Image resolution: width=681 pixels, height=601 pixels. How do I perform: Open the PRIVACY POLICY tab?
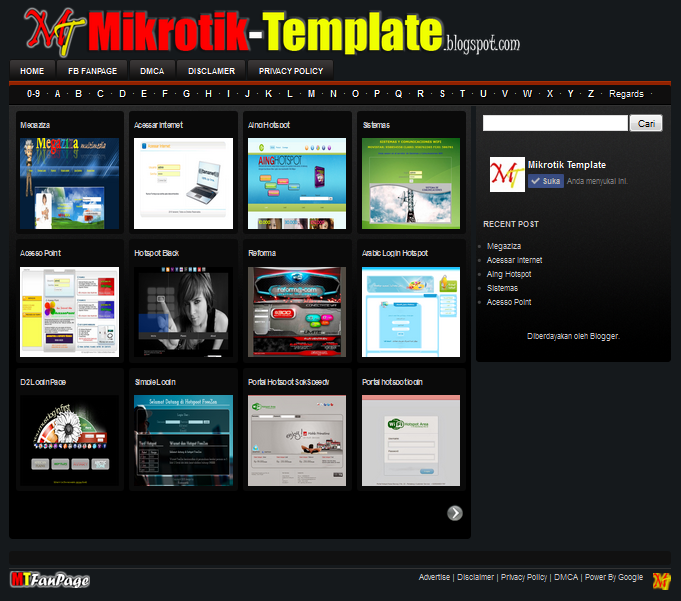[291, 71]
